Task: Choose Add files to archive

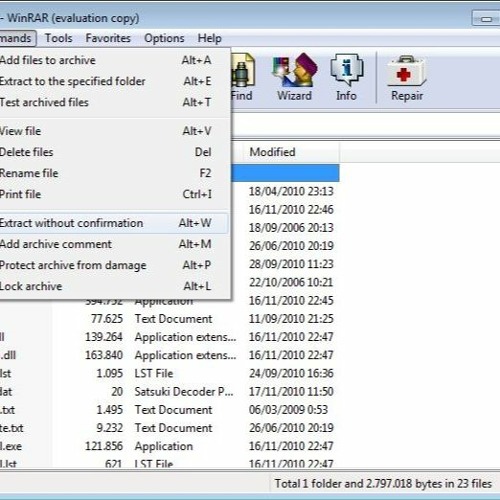Action: (x=113, y=60)
